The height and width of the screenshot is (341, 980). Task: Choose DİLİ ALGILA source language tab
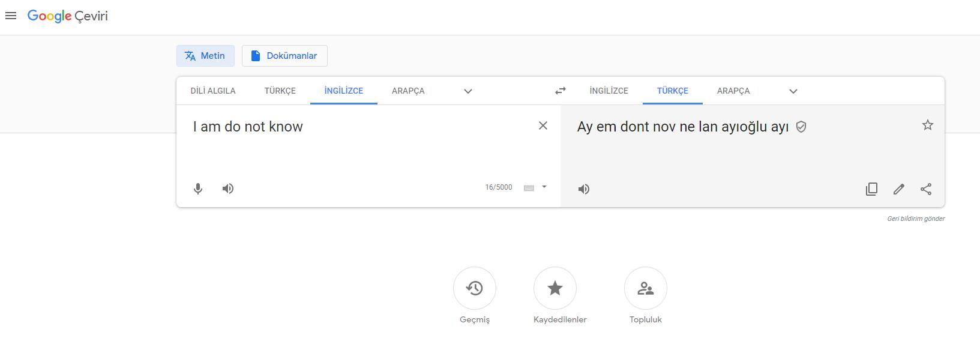tap(213, 91)
